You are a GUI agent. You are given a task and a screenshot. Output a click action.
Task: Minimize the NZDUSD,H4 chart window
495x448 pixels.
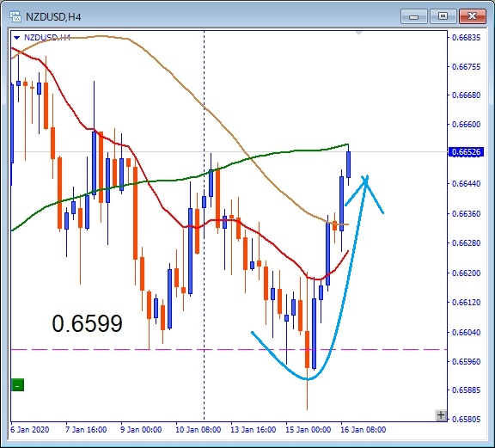click(413, 16)
